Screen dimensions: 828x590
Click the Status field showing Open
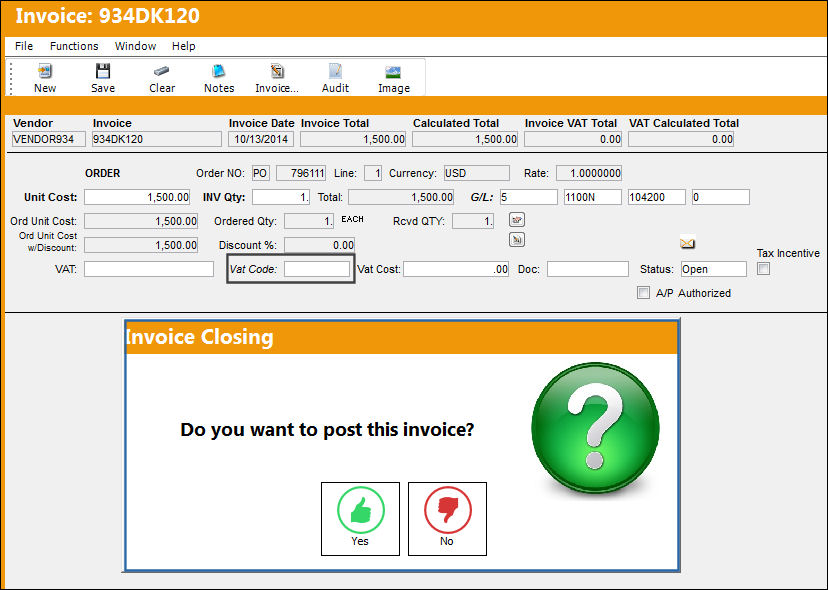(x=714, y=269)
